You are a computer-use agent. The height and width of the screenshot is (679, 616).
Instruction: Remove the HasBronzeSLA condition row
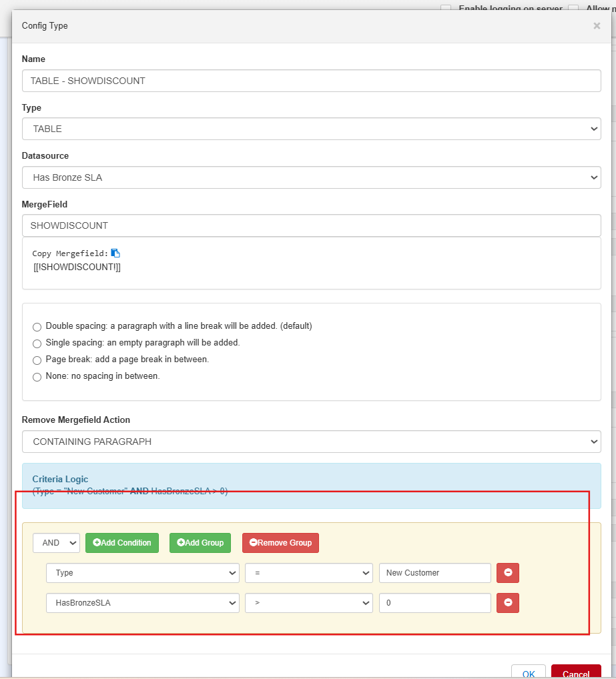pos(508,603)
